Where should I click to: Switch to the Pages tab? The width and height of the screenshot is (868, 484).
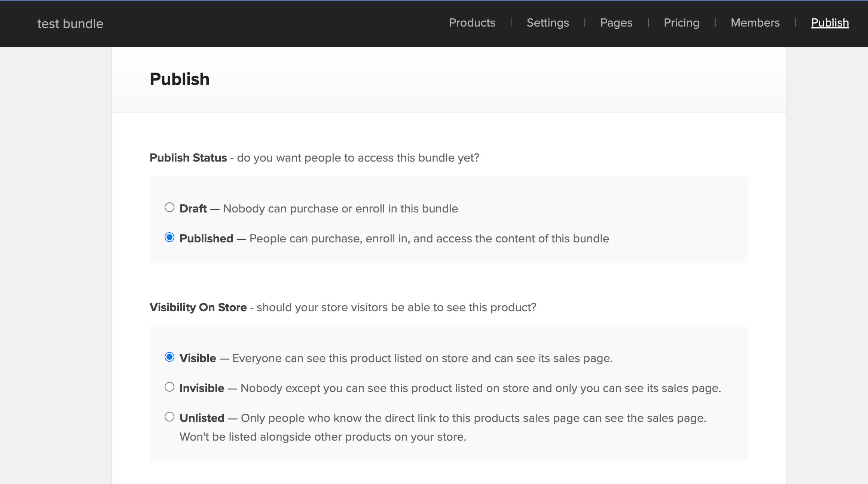616,23
